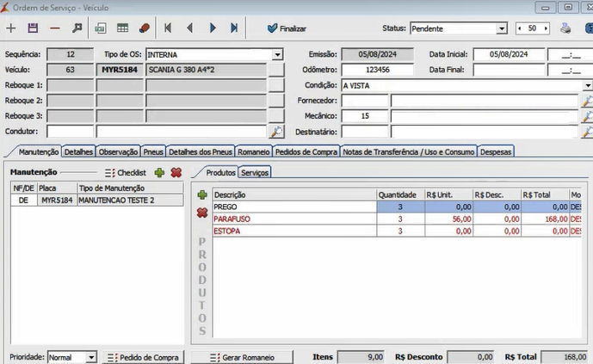
Task: Click the Tipo de Manutenção column header
Action: [x=131, y=188]
